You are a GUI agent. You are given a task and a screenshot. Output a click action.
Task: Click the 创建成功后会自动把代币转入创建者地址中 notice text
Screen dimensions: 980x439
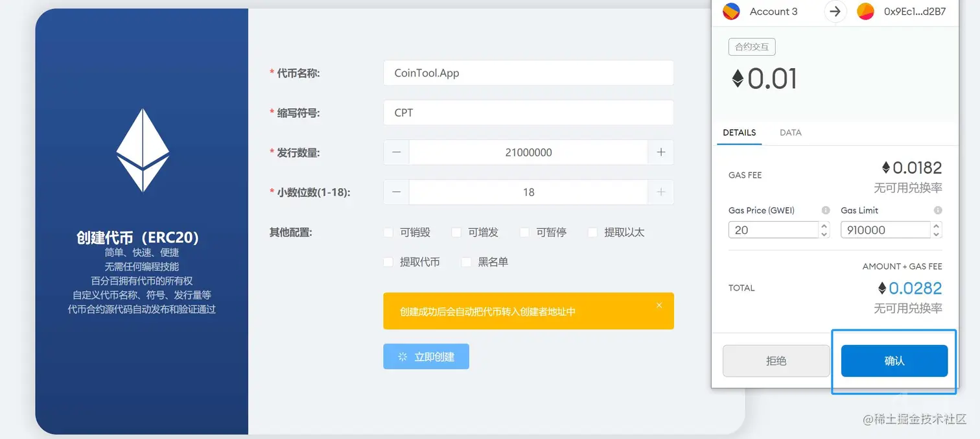tap(487, 312)
